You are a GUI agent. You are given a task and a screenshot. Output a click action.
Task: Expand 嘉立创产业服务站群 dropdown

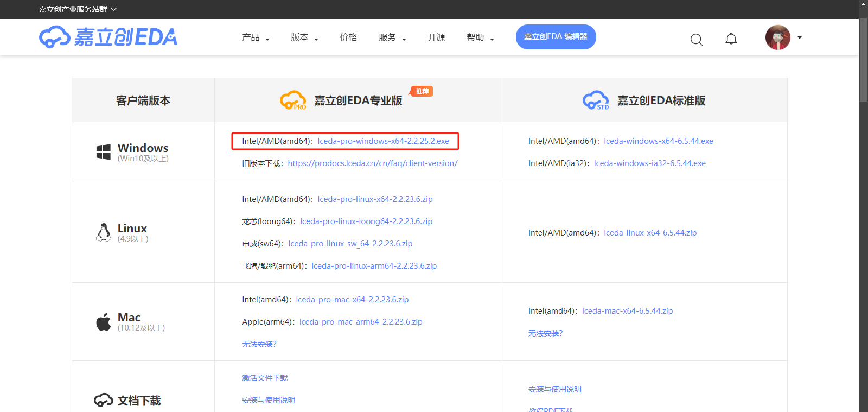[x=78, y=9]
